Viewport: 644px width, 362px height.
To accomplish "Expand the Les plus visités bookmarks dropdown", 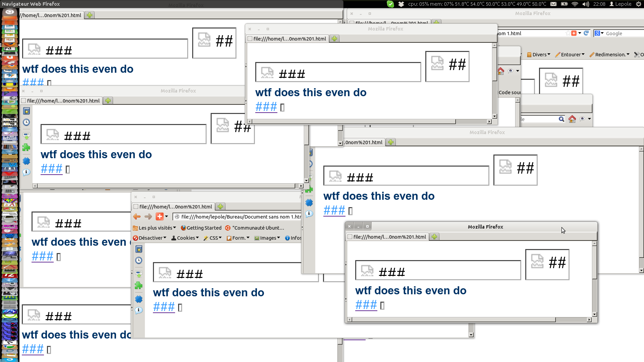I will [155, 228].
